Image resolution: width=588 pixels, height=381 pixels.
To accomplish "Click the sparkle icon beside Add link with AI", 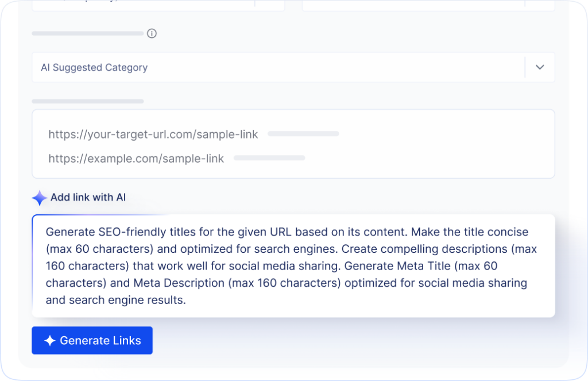I will [38, 197].
